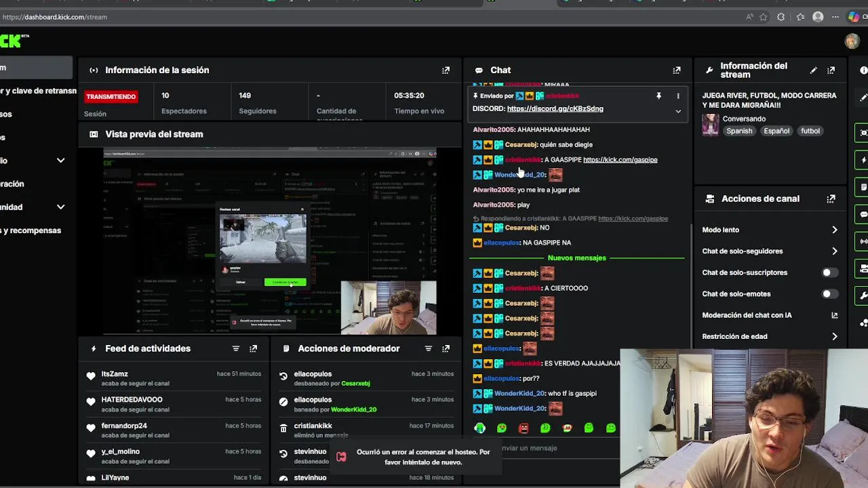
Task: Expand the upper left sidebar chevron
Action: (x=60, y=161)
